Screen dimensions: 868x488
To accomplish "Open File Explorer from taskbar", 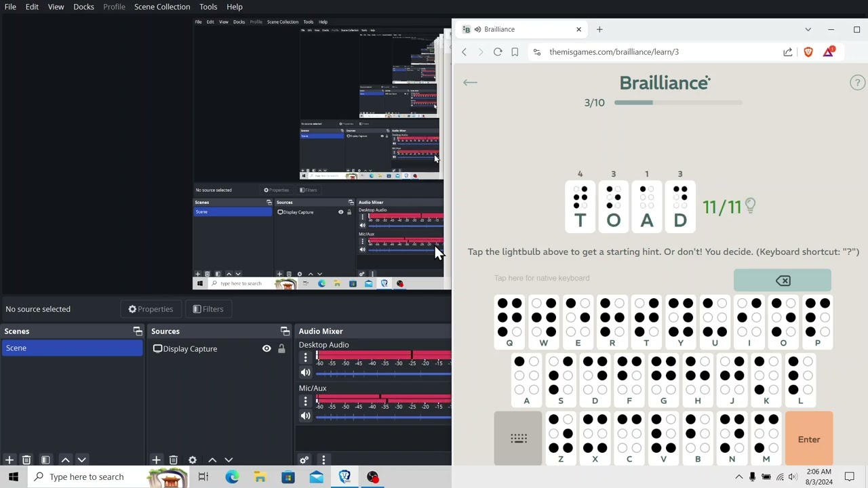I will 260,476.
